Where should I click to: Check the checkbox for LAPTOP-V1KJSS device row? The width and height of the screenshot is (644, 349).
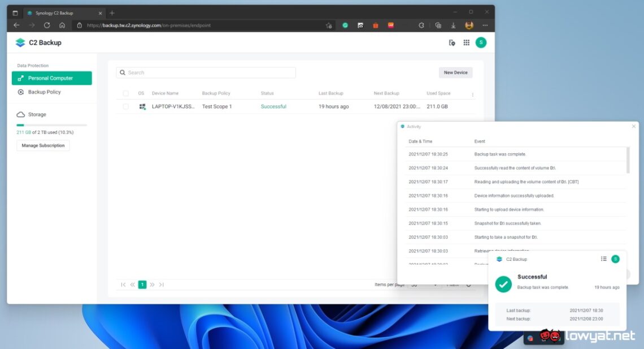pos(125,106)
